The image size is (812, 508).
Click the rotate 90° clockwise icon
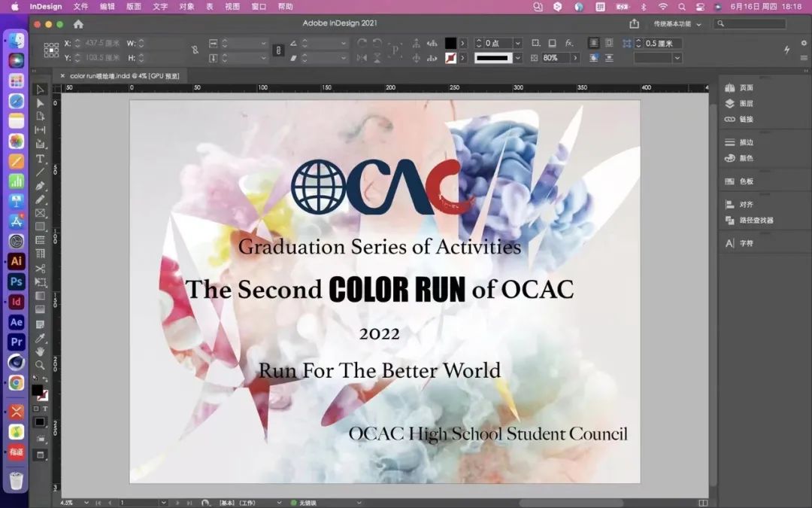point(362,43)
